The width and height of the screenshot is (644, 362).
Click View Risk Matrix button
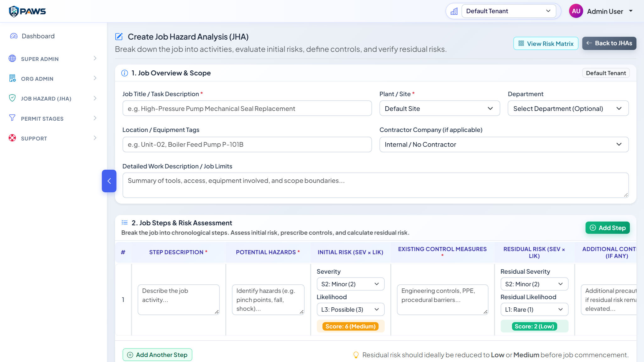pyautogui.click(x=546, y=43)
